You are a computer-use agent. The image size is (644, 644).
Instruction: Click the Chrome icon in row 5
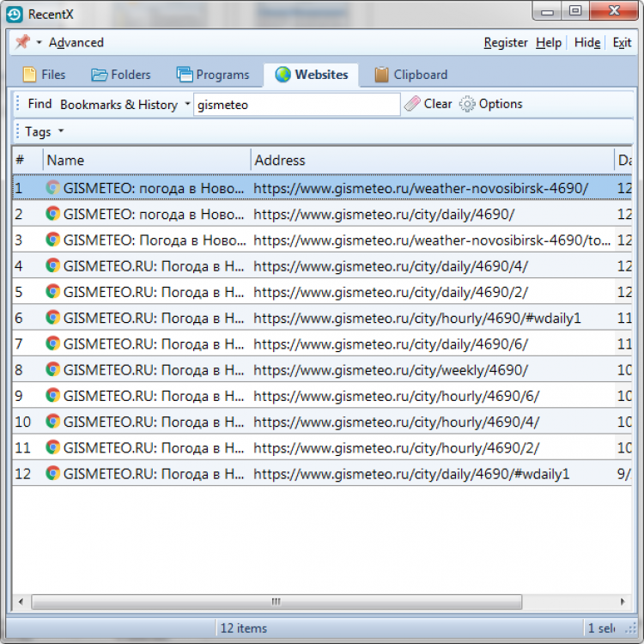point(52,292)
